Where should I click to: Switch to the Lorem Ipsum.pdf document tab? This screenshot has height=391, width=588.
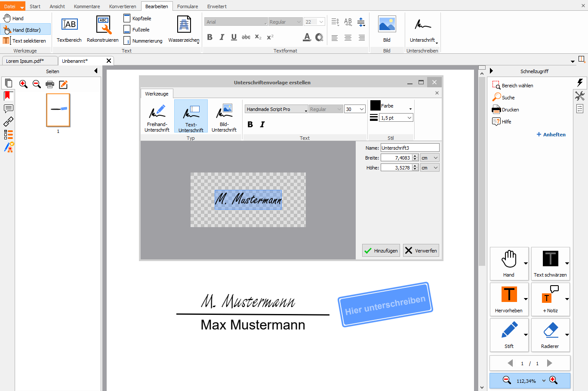coord(25,61)
